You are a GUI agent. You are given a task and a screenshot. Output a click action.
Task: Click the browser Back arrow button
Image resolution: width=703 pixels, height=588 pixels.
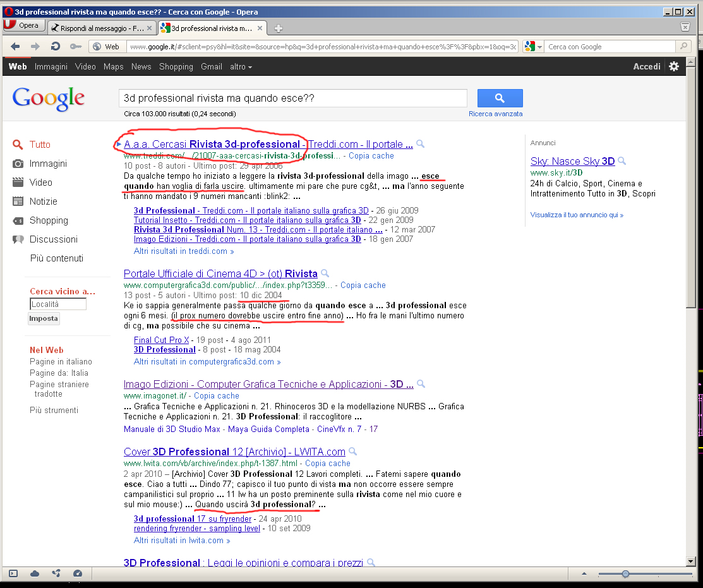15,46
